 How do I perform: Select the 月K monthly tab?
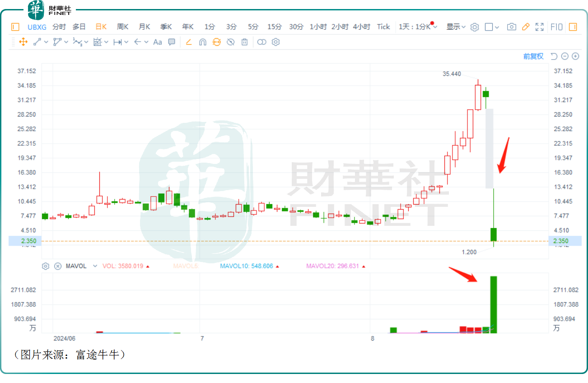[x=145, y=27]
